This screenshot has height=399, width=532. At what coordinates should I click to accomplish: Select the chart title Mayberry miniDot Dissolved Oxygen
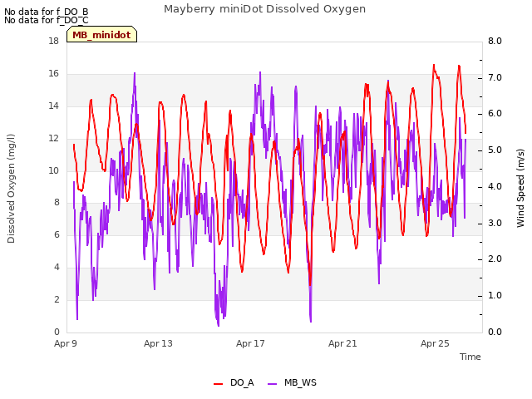(x=264, y=9)
